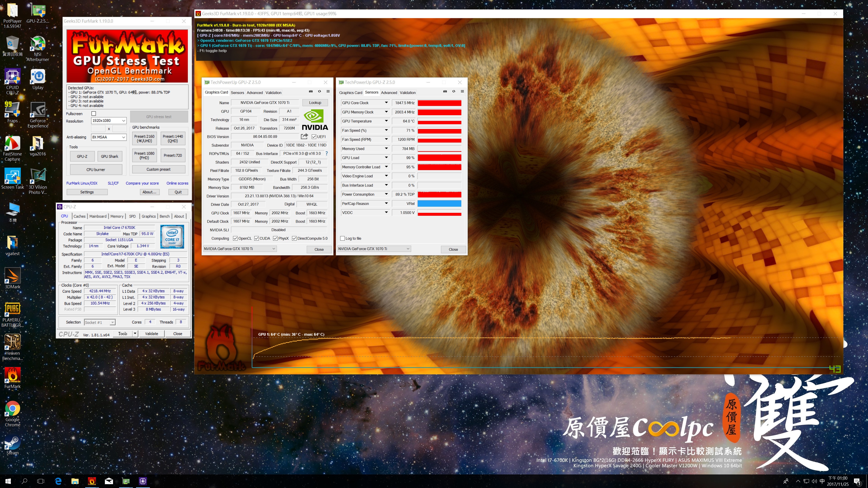Click the Fan Speed (%) red sensor graph
Viewport: 868px width, 488px height.
point(439,130)
